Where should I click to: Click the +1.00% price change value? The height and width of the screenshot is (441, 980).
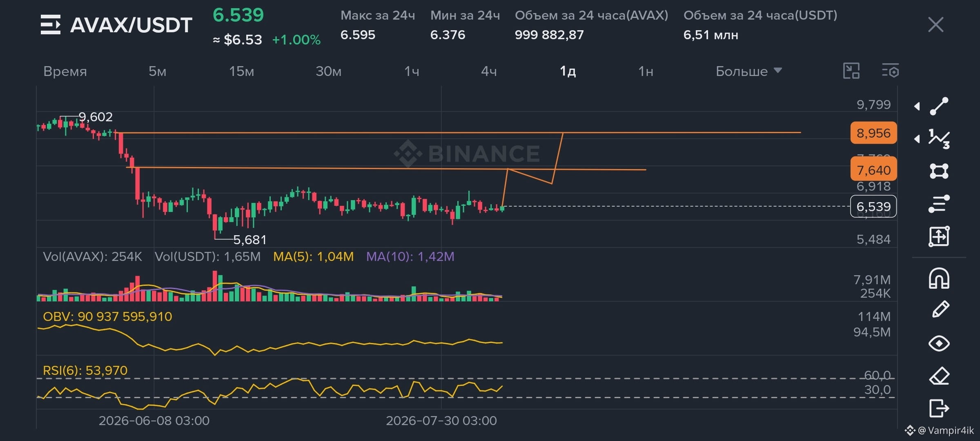tap(296, 40)
